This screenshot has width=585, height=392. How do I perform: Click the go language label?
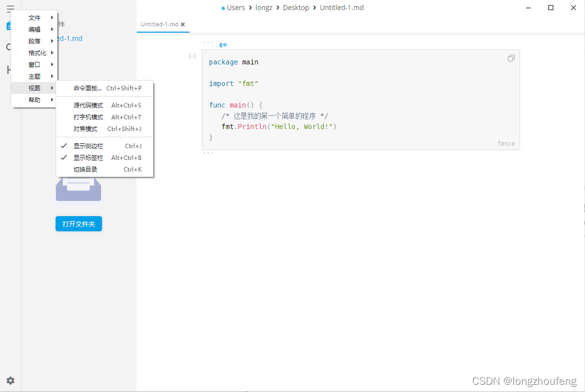pos(223,45)
